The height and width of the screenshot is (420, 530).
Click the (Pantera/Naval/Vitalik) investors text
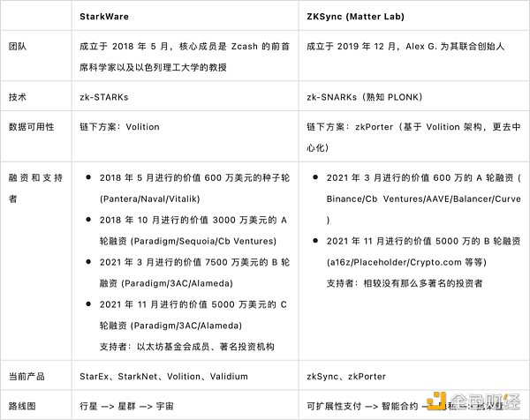click(150, 199)
